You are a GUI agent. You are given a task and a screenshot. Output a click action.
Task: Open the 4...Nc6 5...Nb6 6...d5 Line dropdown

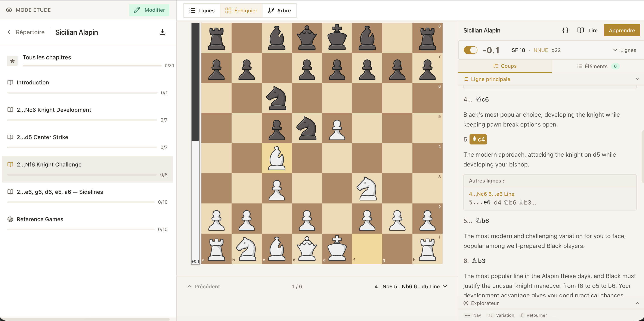point(411,286)
